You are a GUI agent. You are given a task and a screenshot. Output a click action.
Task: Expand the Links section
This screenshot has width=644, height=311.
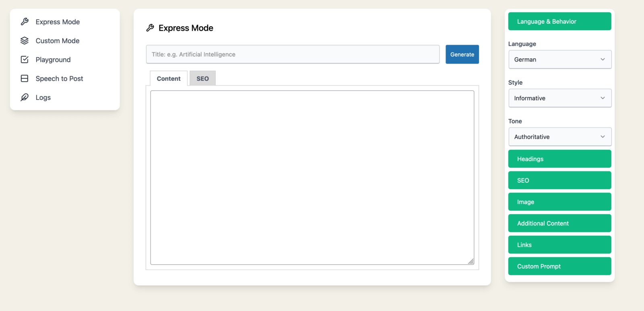559,245
